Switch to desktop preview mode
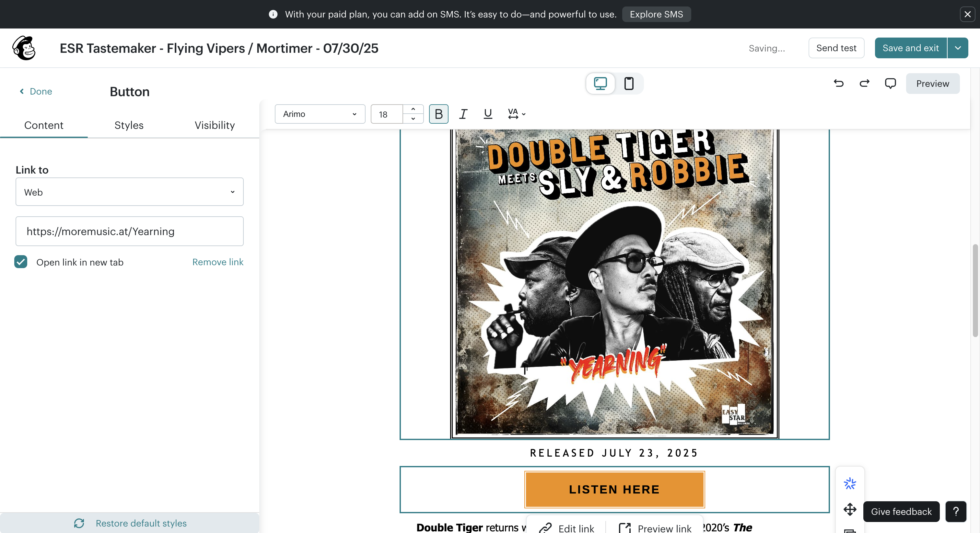 600,83
